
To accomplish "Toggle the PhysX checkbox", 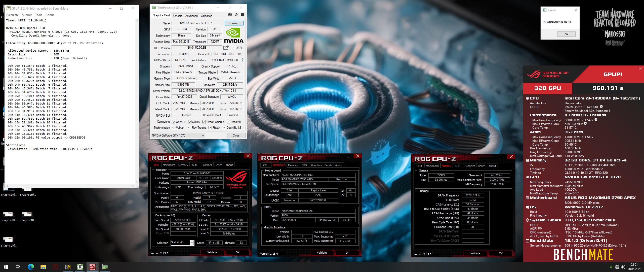I will coord(210,128).
